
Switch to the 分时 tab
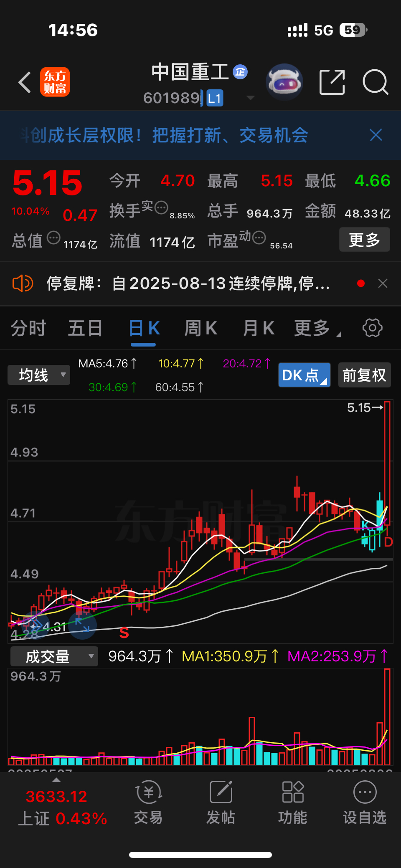point(28,328)
